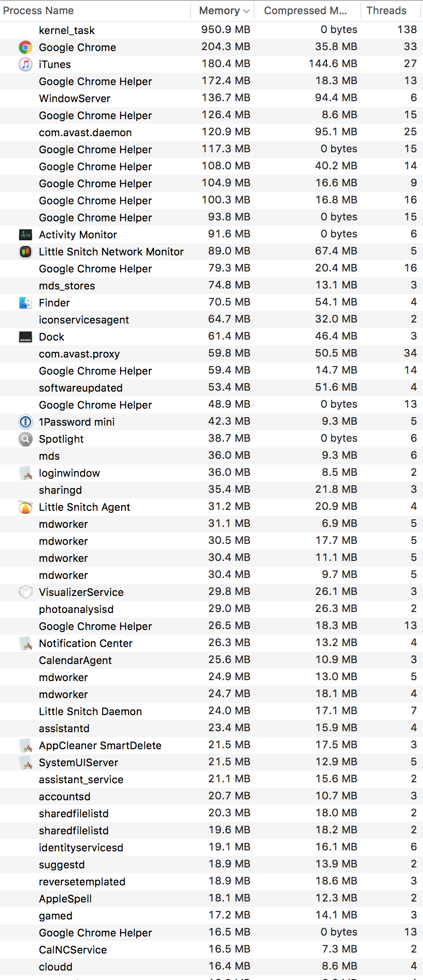
Task: Click the Finder face icon
Action: click(26, 303)
